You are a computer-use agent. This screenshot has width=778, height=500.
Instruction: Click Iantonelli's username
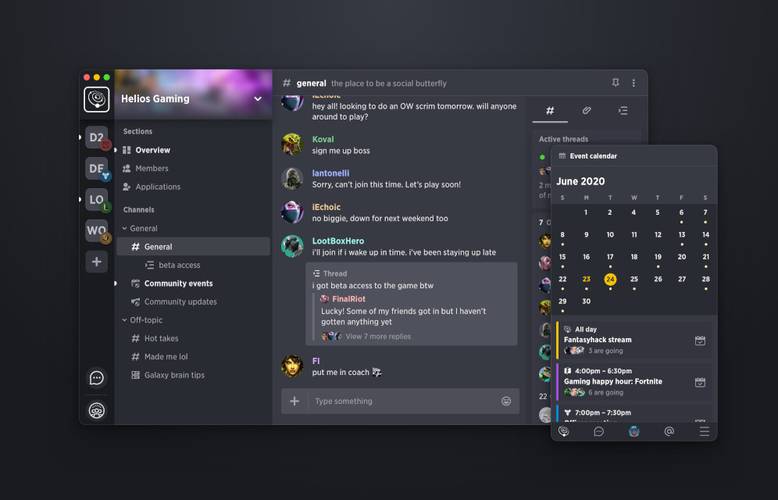pos(330,173)
